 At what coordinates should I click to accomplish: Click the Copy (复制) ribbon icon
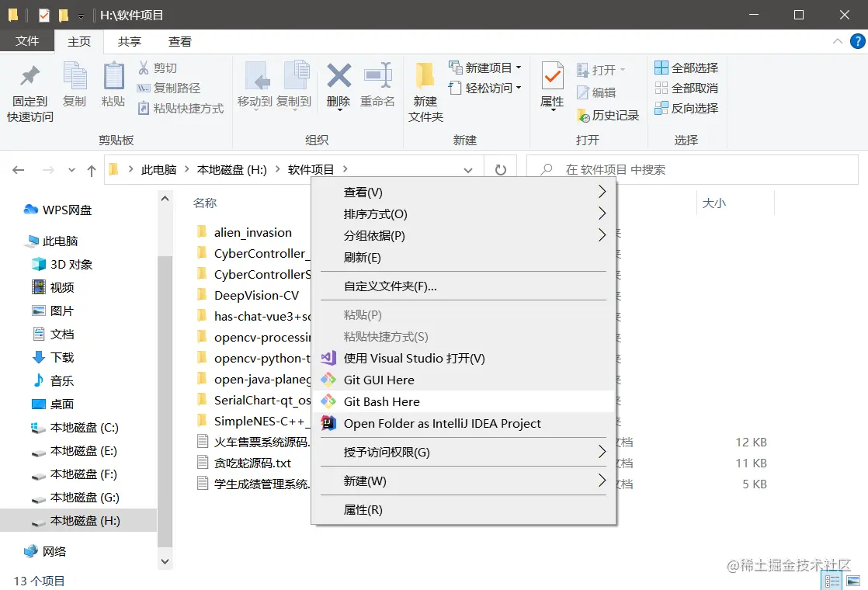point(75,76)
